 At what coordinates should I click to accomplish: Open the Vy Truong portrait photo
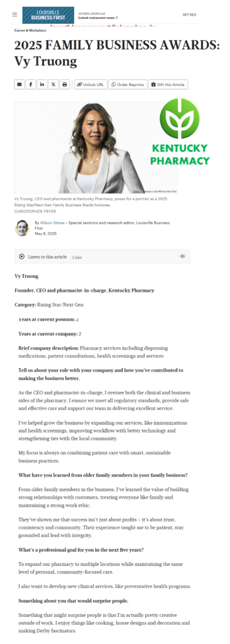click(96, 148)
